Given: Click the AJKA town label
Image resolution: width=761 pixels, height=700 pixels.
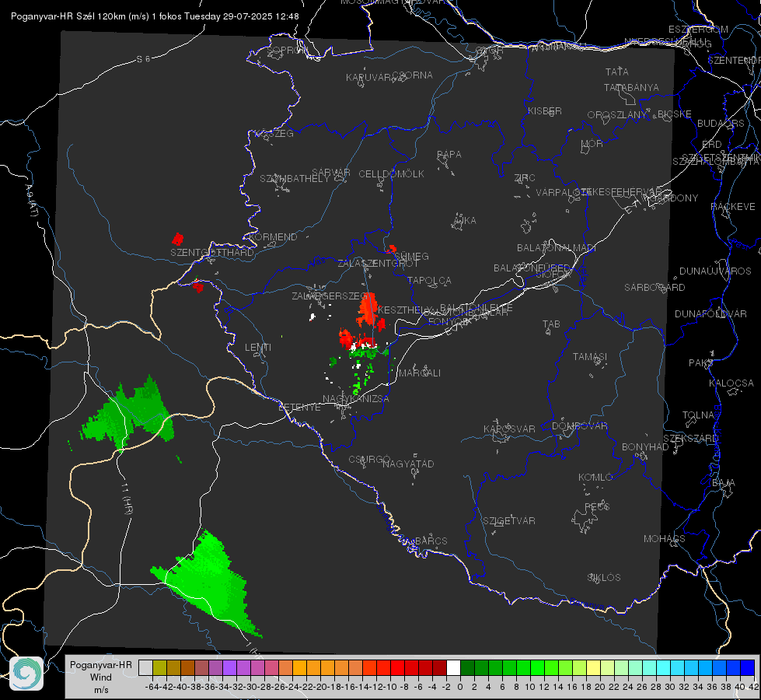Looking at the screenshot, I should tap(465, 221).
